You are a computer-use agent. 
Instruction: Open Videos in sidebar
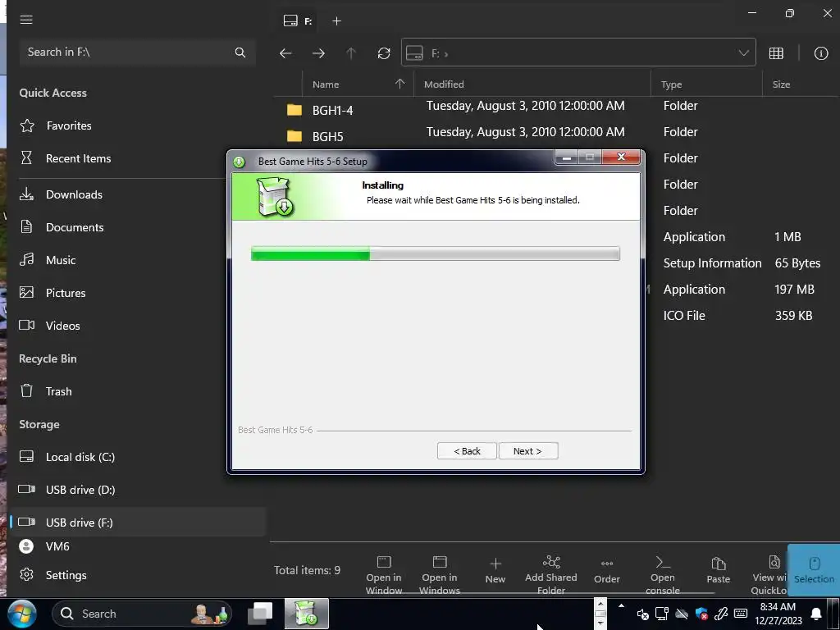pos(62,326)
